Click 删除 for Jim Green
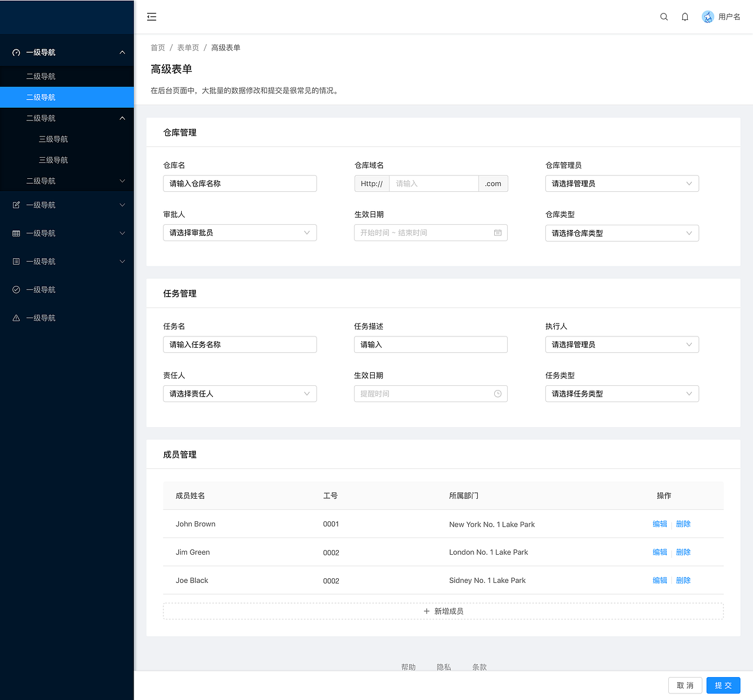The image size is (753, 700). tap(684, 552)
